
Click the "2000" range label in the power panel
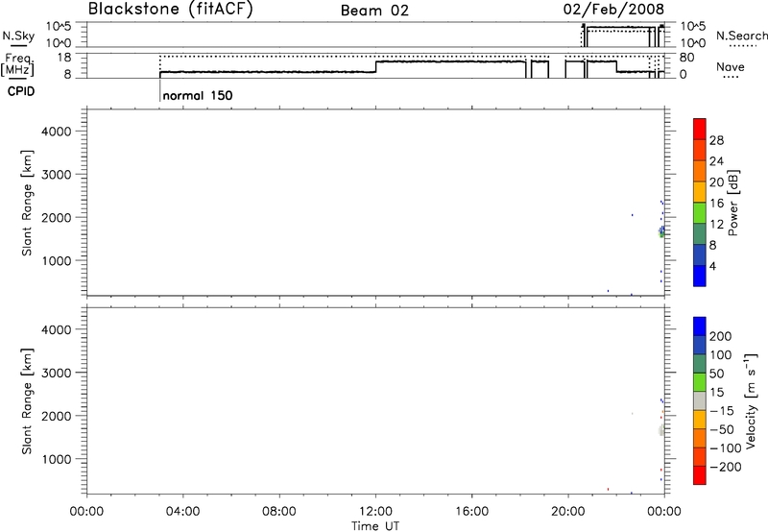click(57, 217)
